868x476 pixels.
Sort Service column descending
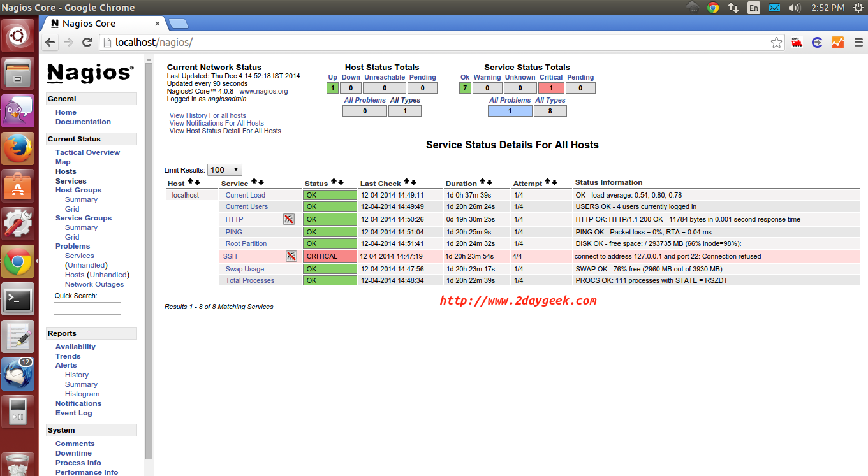pos(261,182)
